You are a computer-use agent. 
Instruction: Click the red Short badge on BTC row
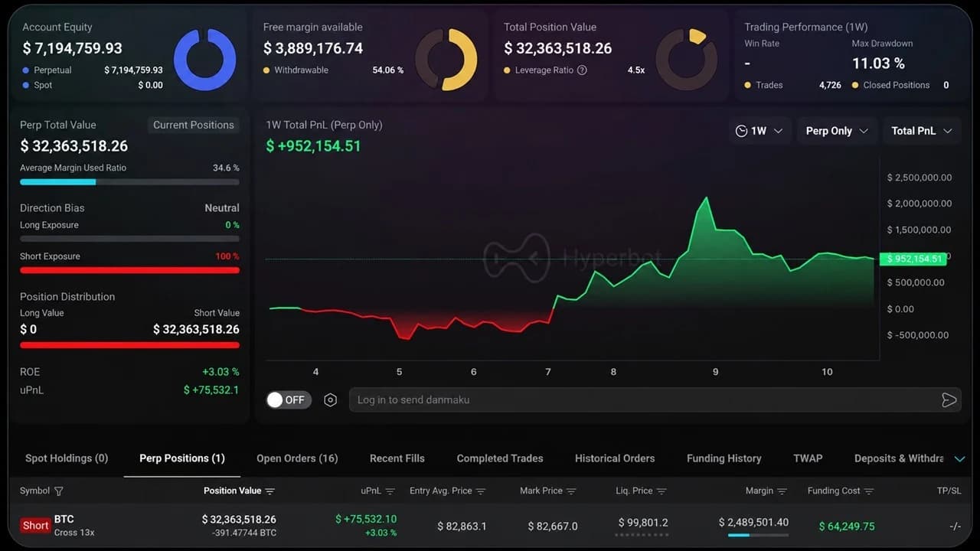(35, 526)
